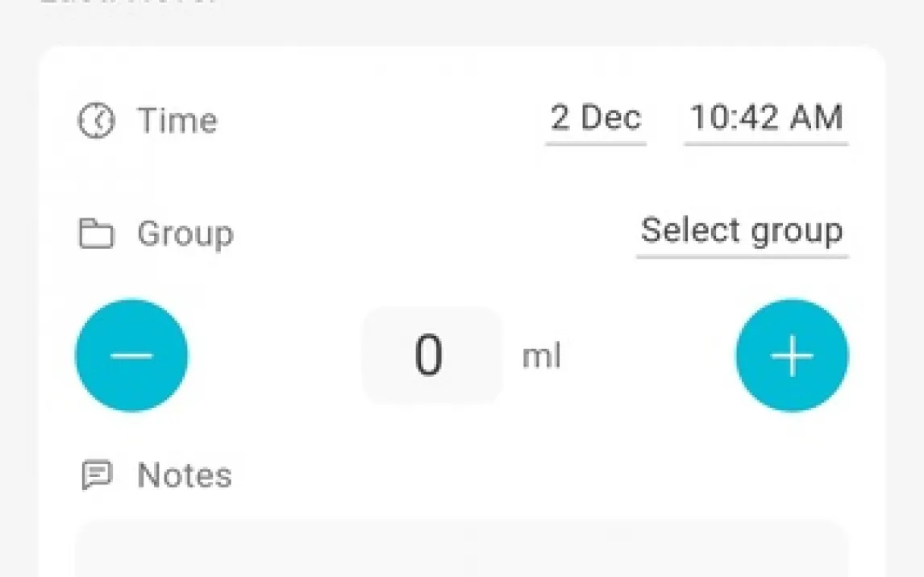Increase the amount with the plus button
The image size is (924, 577).
pos(792,355)
